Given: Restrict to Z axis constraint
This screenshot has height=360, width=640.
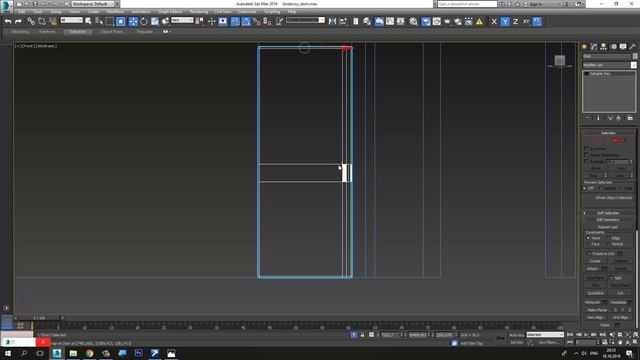Looking at the screenshot, I should tap(516, 21).
